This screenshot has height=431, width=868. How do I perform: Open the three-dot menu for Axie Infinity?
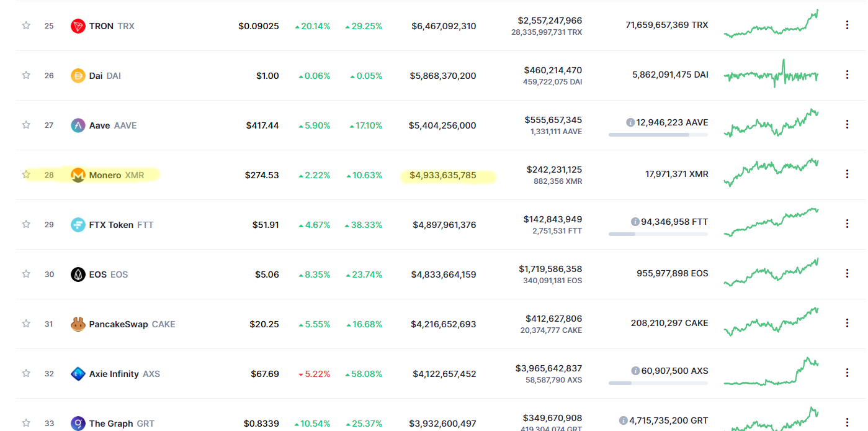[847, 373]
